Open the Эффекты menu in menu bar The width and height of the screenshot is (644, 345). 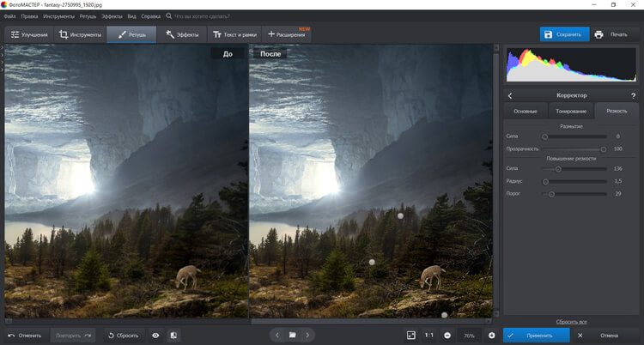tap(112, 16)
